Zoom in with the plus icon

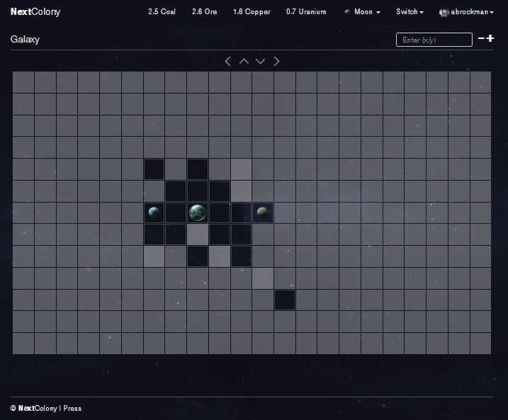(490, 38)
